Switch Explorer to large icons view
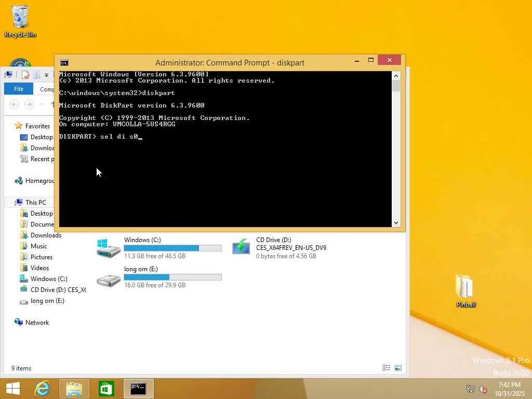This screenshot has width=532, height=399. [398, 368]
